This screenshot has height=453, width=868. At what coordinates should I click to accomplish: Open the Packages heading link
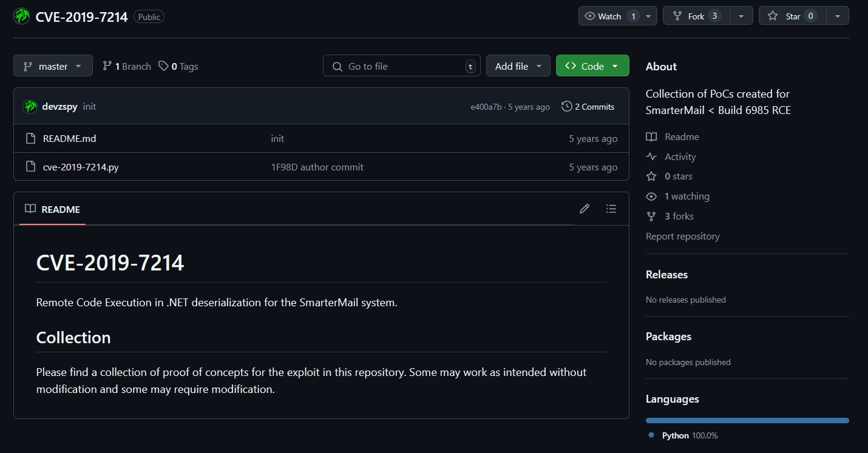668,336
